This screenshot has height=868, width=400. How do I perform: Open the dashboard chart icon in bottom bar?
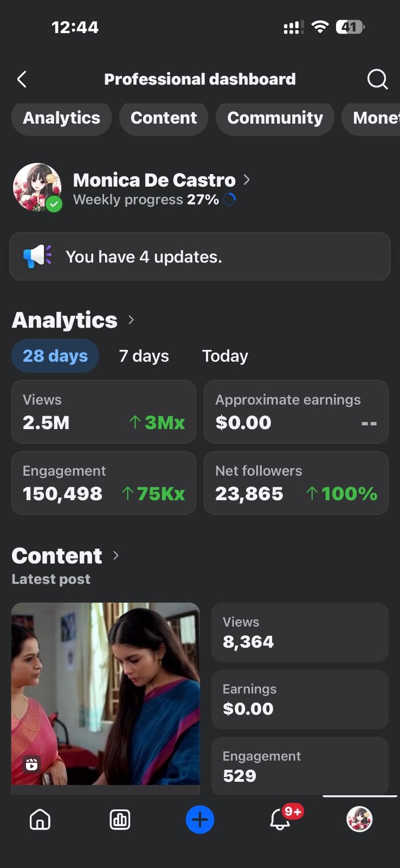click(x=120, y=819)
